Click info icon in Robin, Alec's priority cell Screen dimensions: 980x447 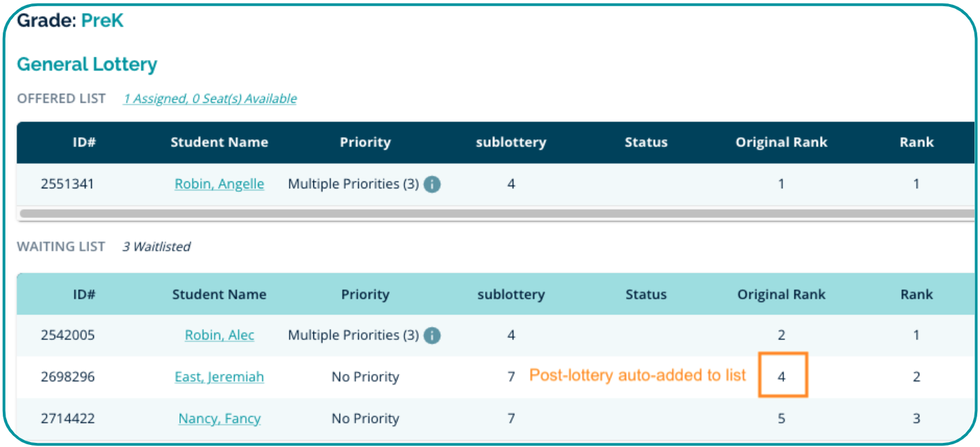click(432, 336)
